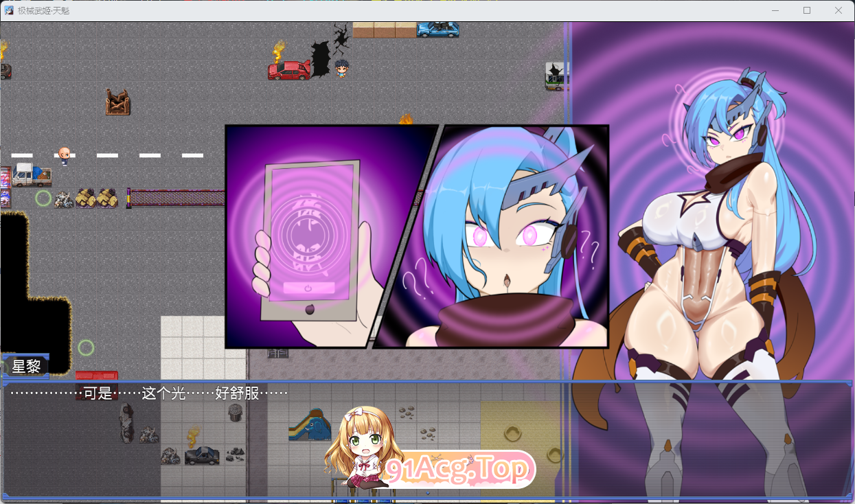Minimize the game window
This screenshot has width=855, height=504.
click(775, 10)
